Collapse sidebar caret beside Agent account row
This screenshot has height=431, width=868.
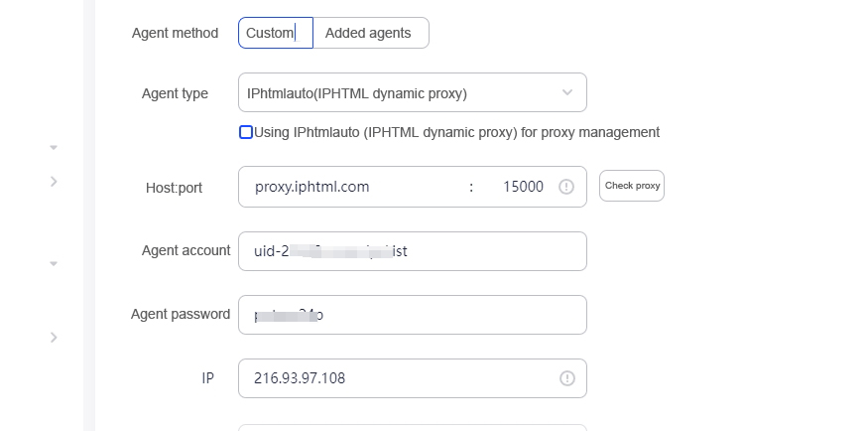click(54, 264)
